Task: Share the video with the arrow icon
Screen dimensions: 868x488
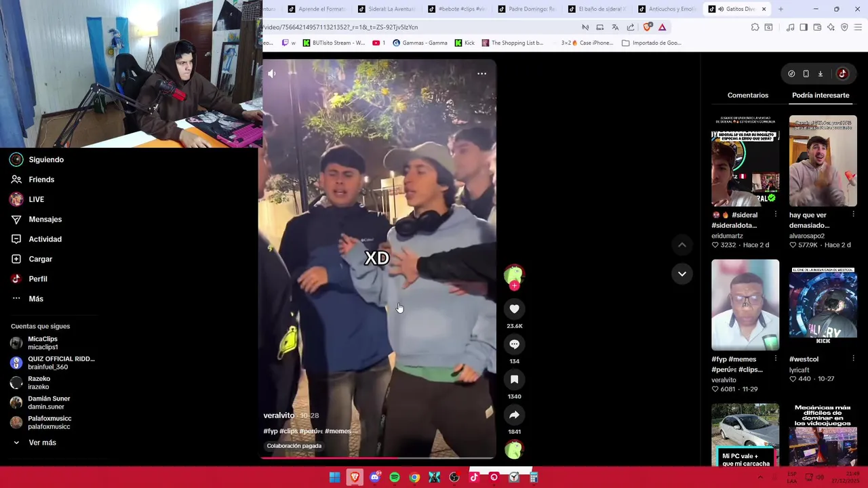Action: (514, 415)
